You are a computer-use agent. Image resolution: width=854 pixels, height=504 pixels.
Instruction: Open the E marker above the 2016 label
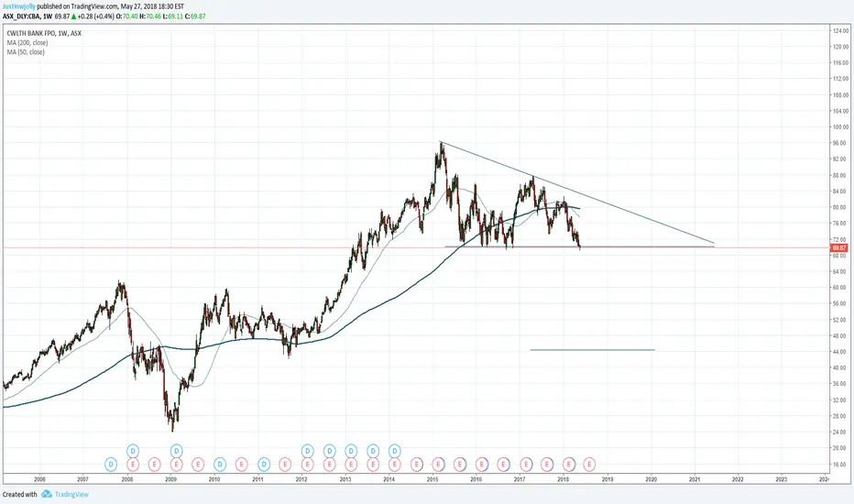point(481,465)
